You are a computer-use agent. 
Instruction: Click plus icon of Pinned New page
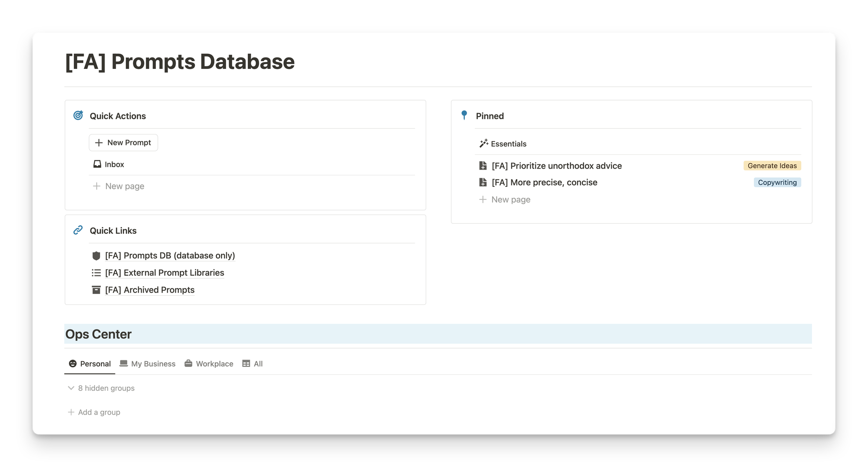[x=483, y=199]
